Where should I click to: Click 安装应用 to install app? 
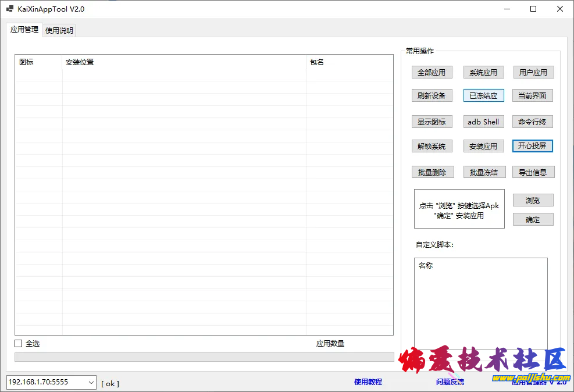(x=483, y=146)
